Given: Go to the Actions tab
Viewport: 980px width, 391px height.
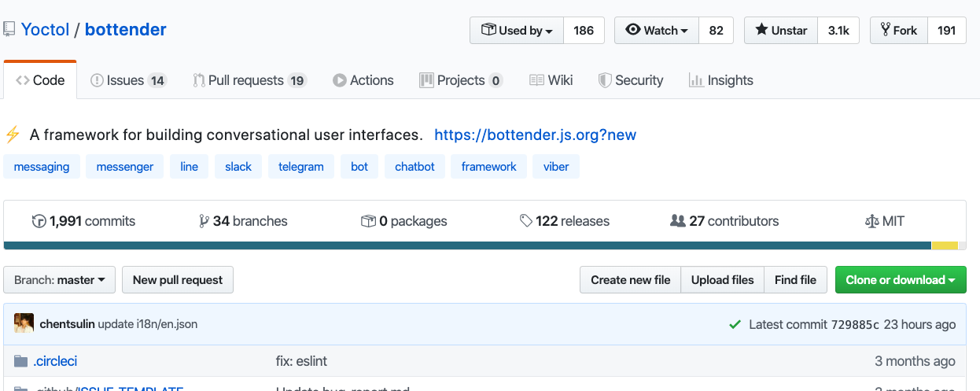Looking at the screenshot, I should tap(363, 80).
